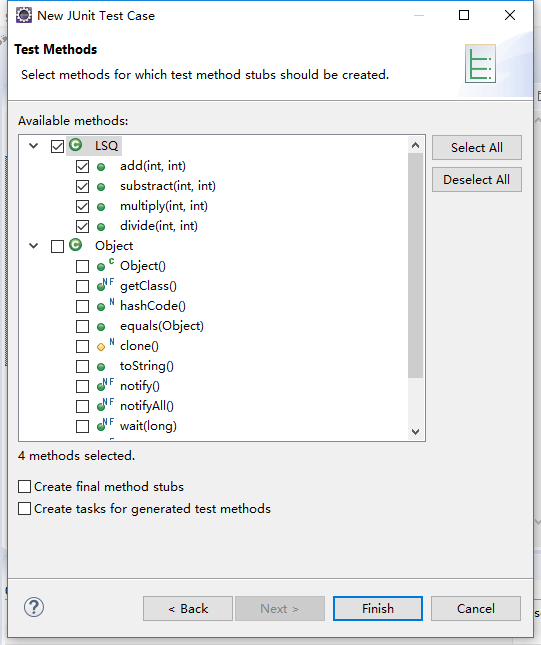Select the clone() method row
541x645 pixels.
point(139,346)
